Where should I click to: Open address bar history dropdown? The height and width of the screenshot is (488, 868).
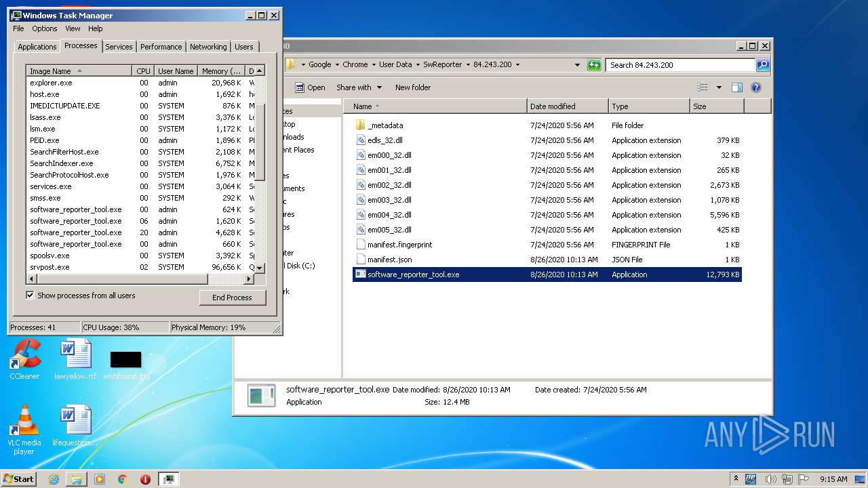578,65
